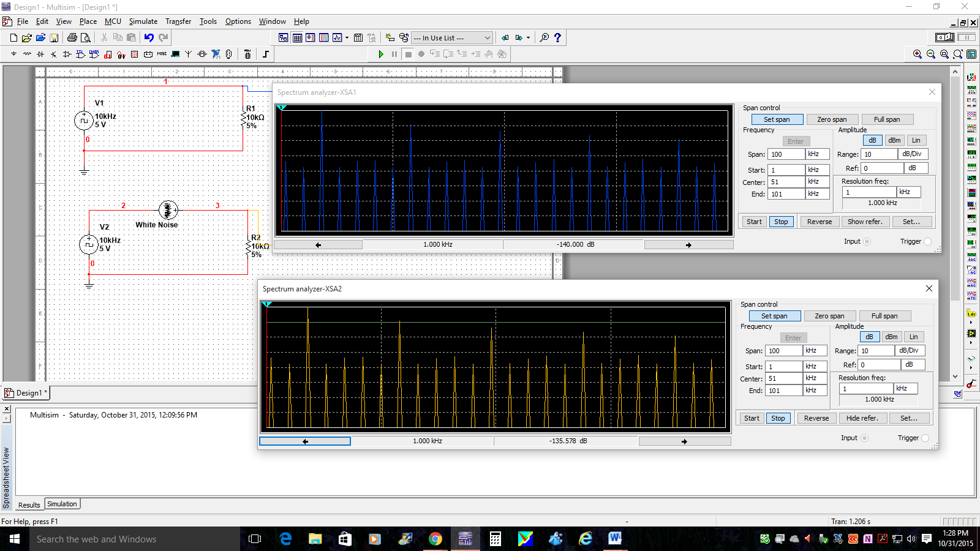The height and width of the screenshot is (551, 980).
Task: Switch to the Results tab
Action: [29, 505]
